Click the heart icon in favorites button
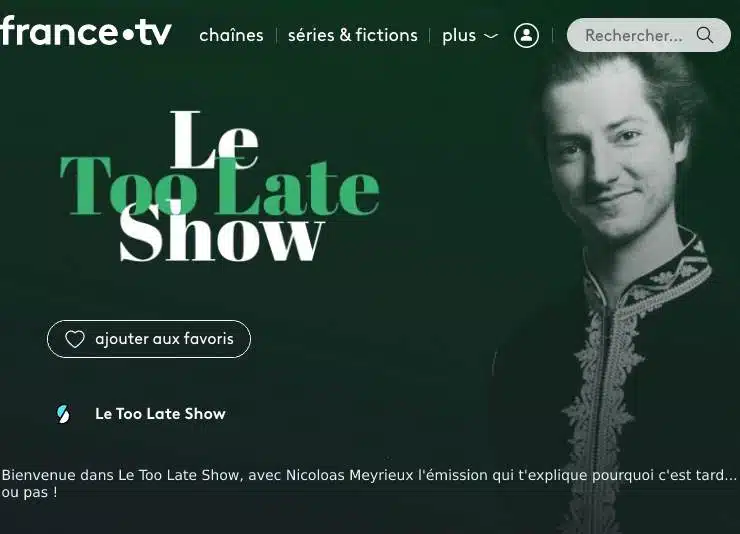This screenshot has width=740, height=534. pos(75,339)
